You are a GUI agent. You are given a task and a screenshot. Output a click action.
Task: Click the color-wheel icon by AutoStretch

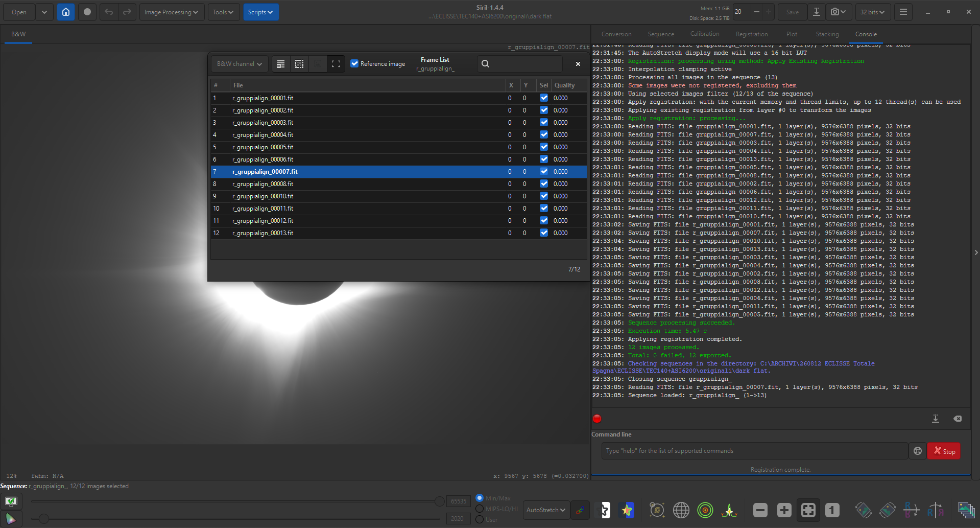pyautogui.click(x=580, y=510)
